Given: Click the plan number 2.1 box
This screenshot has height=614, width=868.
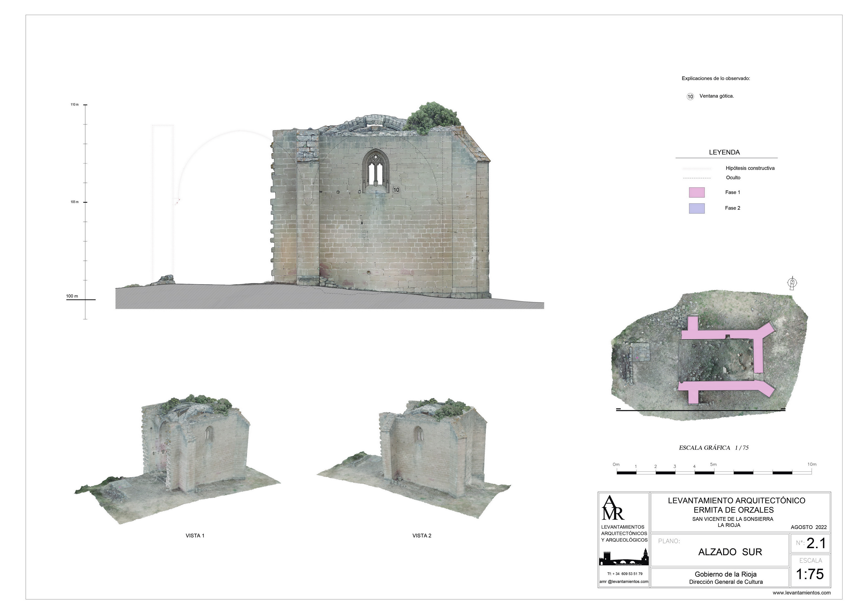Looking at the screenshot, I should pos(810,543).
